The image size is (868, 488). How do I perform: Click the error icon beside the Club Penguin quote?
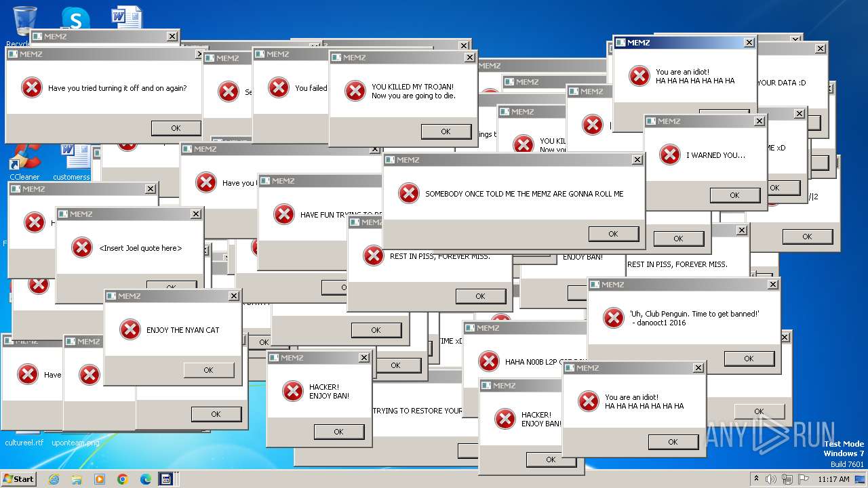(x=613, y=318)
